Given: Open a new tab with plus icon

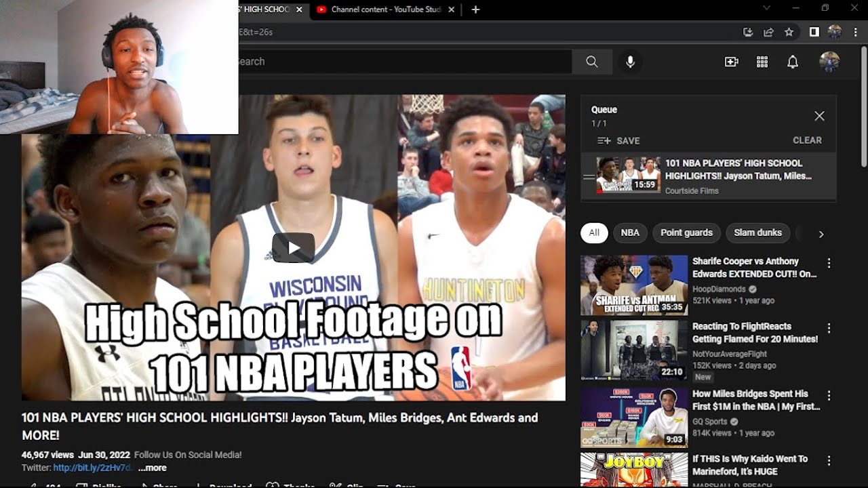Looking at the screenshot, I should [x=475, y=9].
